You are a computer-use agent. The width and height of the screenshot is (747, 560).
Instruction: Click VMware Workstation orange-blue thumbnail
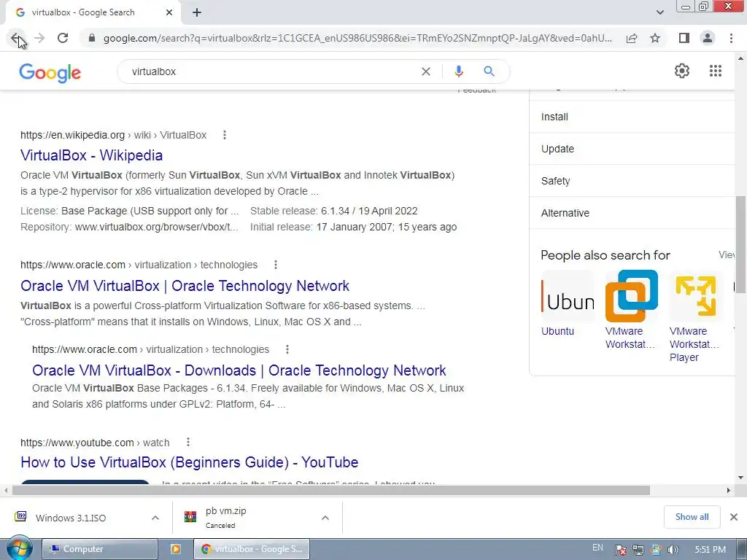[631, 297]
